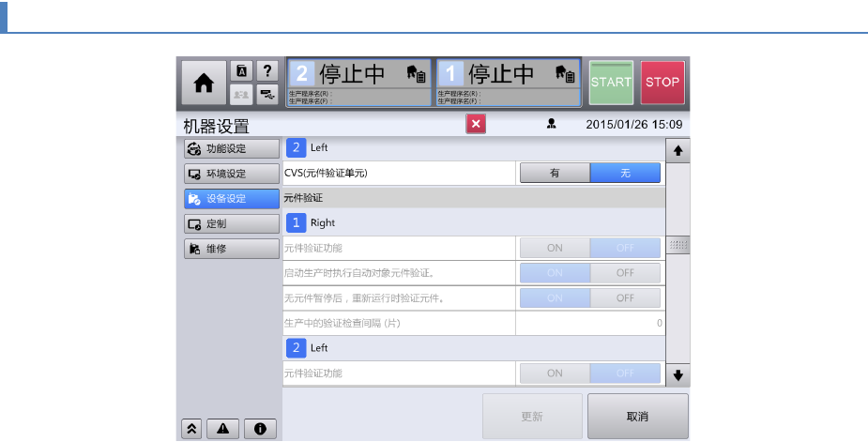Turn ON 启动生产时执行自动对象元件验证
Image resolution: width=868 pixels, height=442 pixels.
[555, 273]
